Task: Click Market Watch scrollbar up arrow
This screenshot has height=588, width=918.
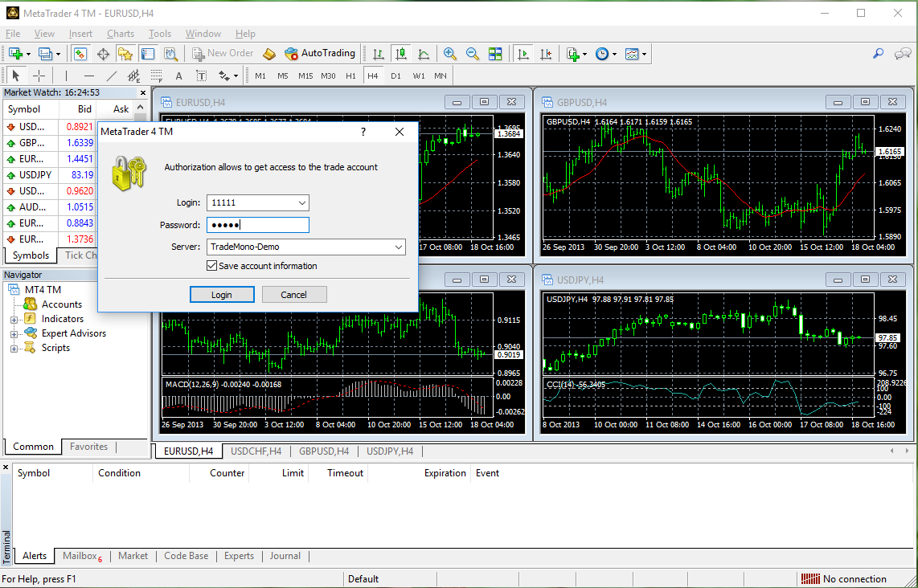Action: pos(140,108)
